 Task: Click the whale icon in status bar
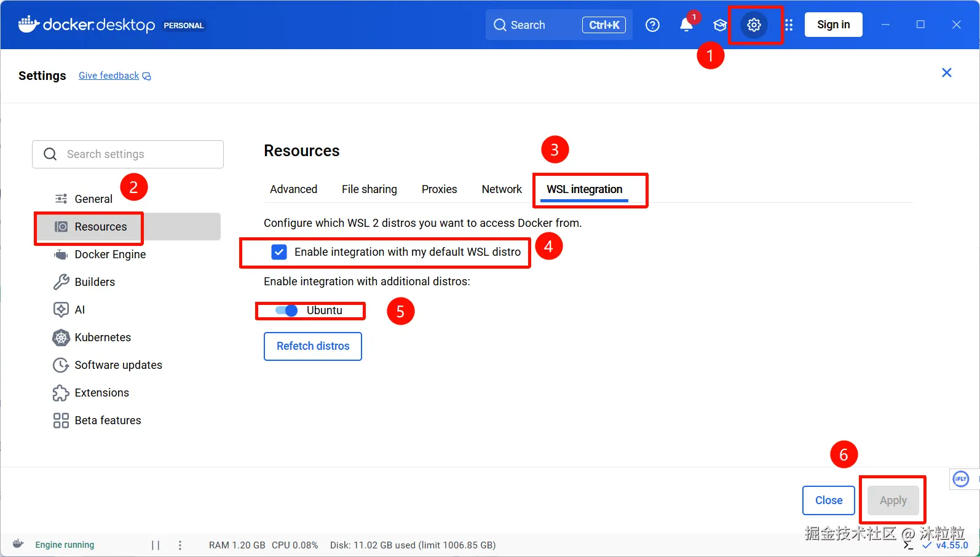18,544
